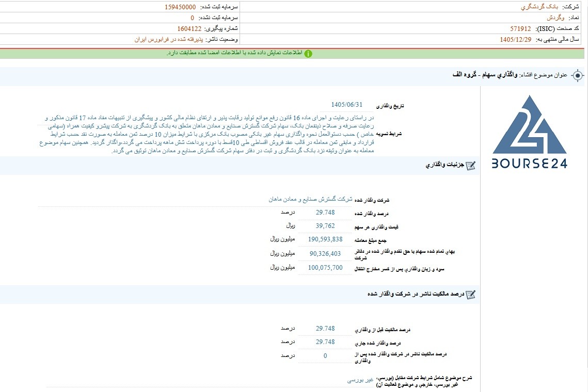Click the edit icon next to جزئیات واگذاری
Viewport: 588px width, 392px height.
click(x=471, y=165)
